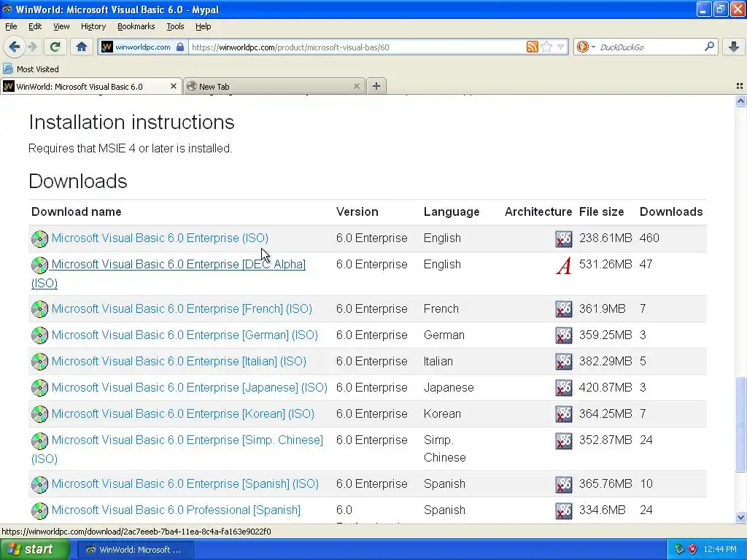Open the Professional [Spanish] download link
This screenshot has width=747, height=560.
[x=176, y=510]
